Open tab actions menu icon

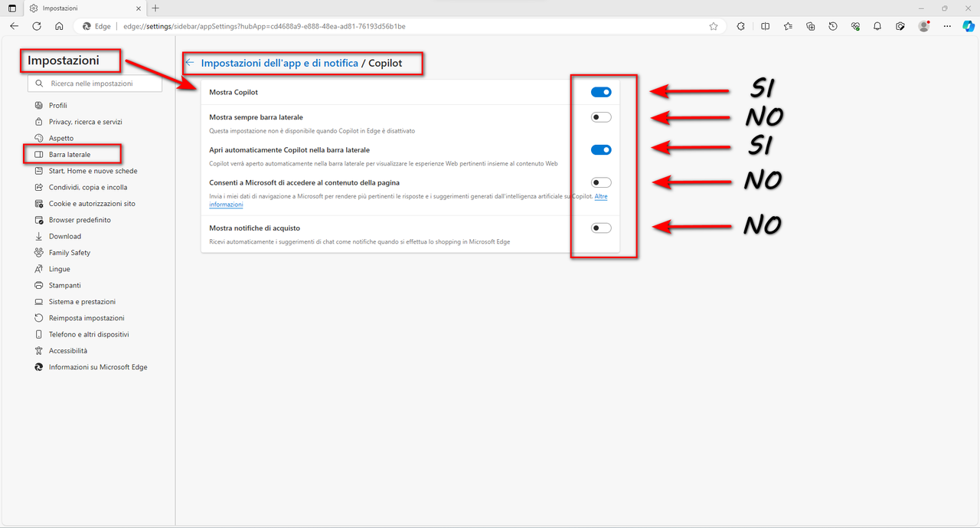pos(11,8)
